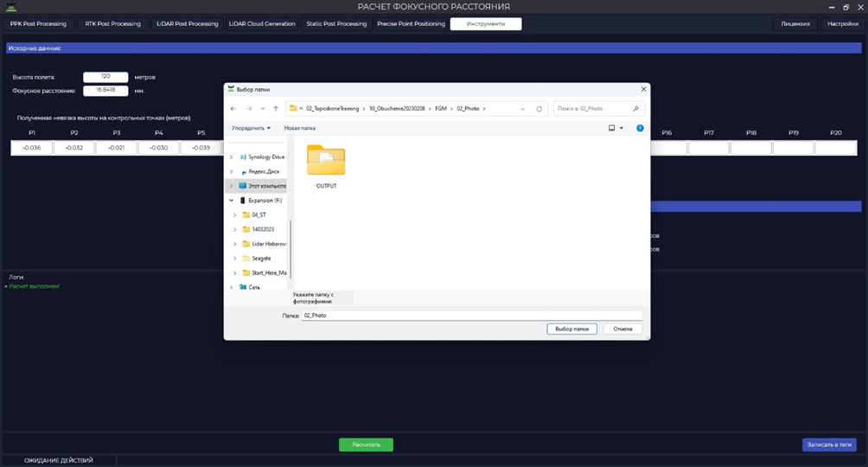This screenshot has height=467, width=868.
Task: Expand the Этот компьютер node
Action: 232,186
